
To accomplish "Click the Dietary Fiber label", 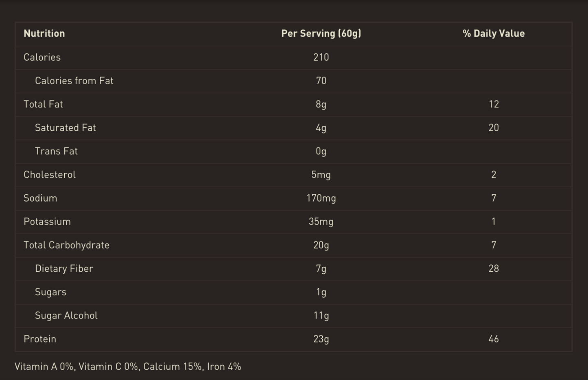I will click(64, 268).
